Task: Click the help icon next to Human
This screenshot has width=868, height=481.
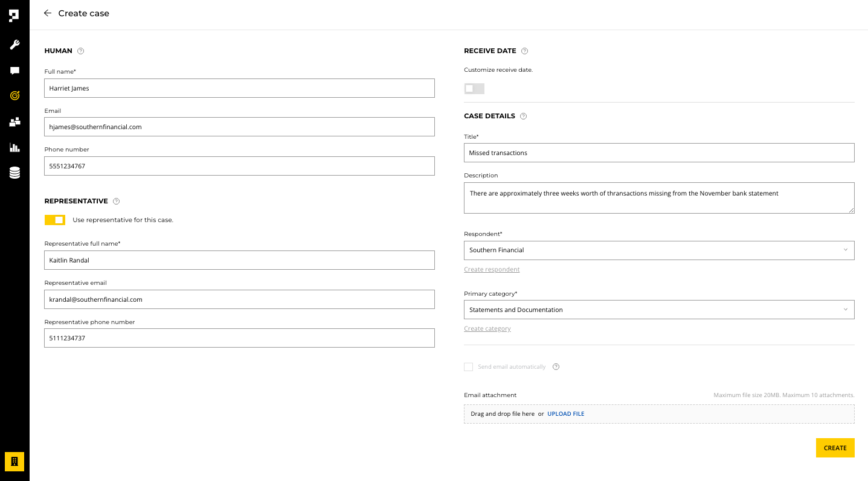Action: pos(81,51)
